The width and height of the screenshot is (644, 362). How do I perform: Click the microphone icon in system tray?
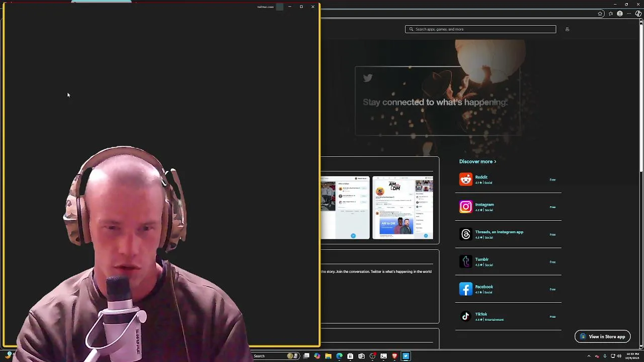(x=605, y=356)
